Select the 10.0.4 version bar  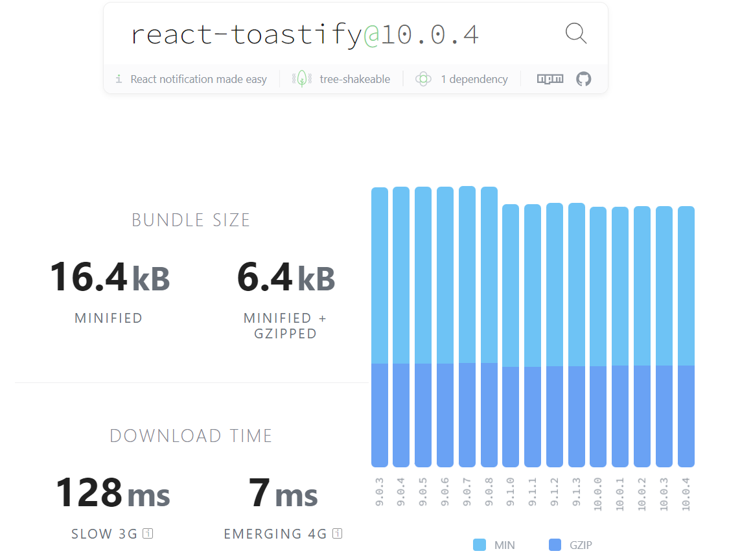pos(686,337)
